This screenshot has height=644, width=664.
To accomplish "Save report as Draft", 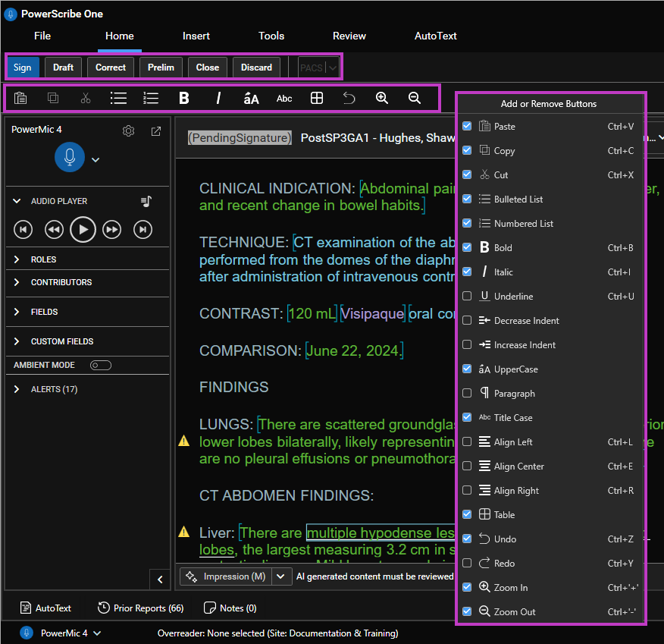I will coord(63,68).
